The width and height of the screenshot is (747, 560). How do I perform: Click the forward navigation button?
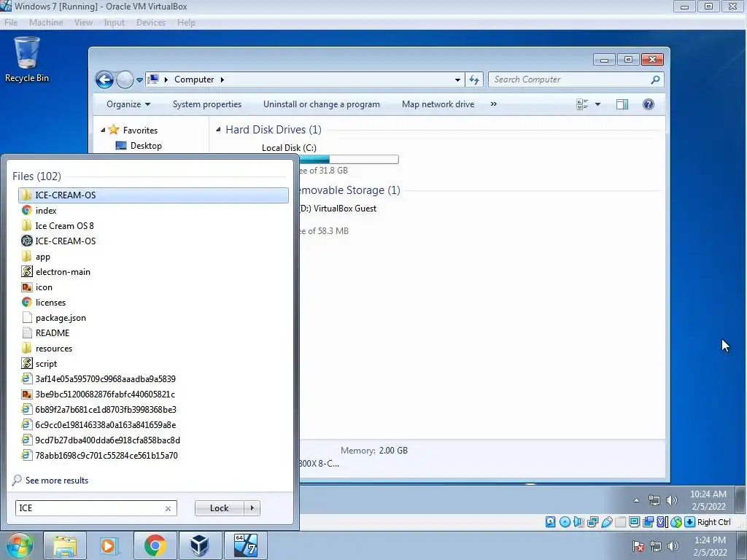(x=125, y=79)
